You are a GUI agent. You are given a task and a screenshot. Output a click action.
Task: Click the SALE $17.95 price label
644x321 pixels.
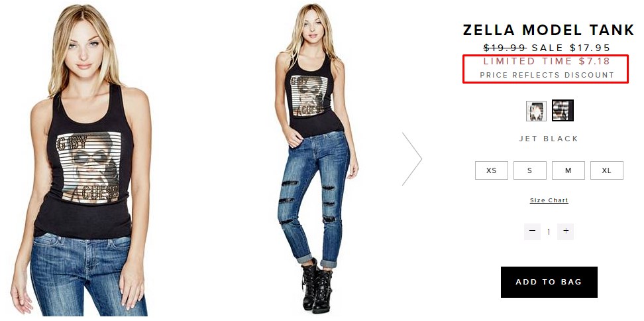point(571,48)
